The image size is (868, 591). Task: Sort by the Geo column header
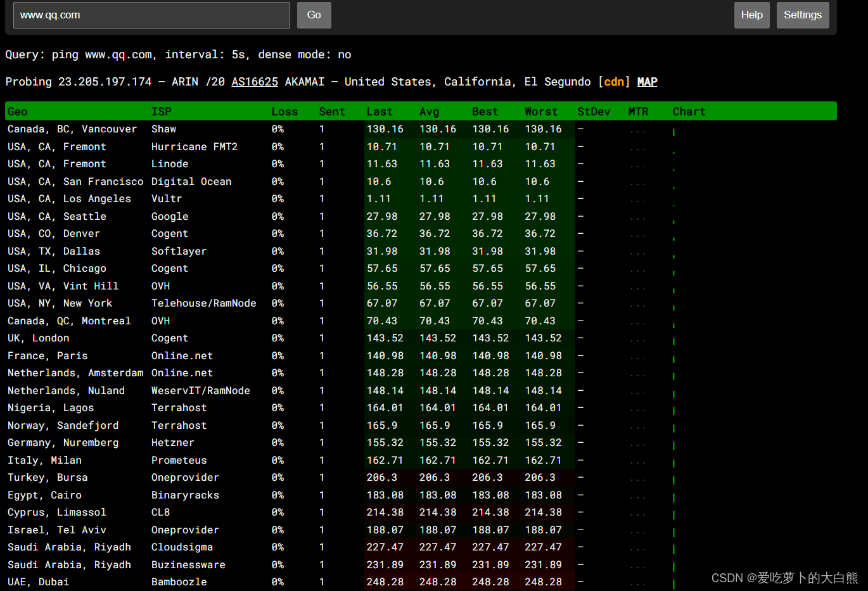click(x=17, y=111)
